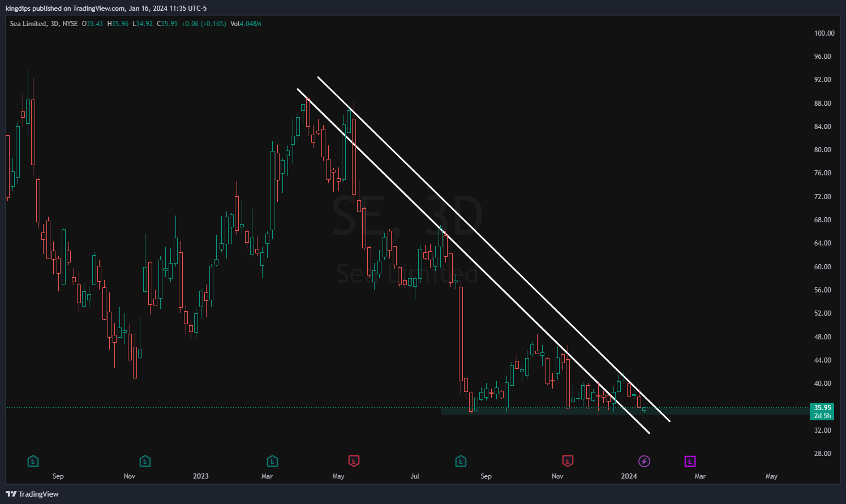Click the 28.00 price axis label
This screenshot has height=504, width=846.
[x=822, y=454]
